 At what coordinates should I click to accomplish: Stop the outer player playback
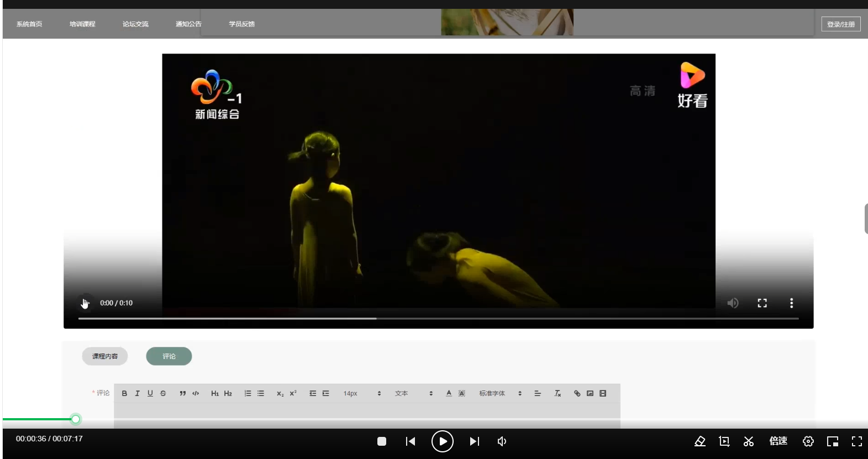coord(382,441)
